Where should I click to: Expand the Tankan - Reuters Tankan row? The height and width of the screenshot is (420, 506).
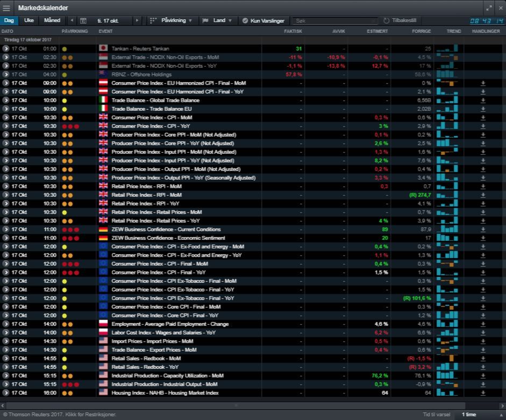click(x=5, y=49)
